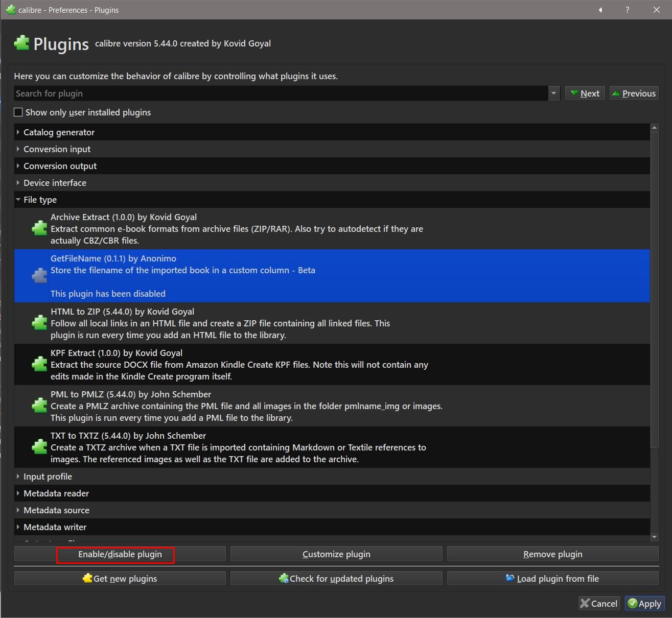The width and height of the screenshot is (672, 618).
Task: Expand the Conversion input category
Action: click(18, 149)
